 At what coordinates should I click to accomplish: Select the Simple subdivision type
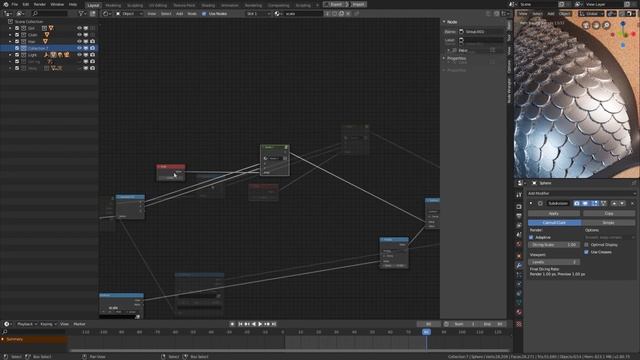(609, 223)
